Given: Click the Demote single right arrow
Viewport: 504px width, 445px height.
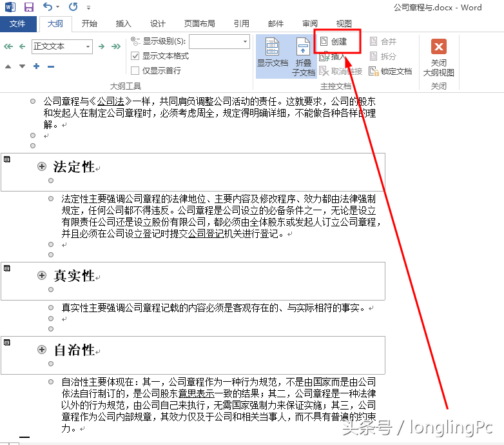Looking at the screenshot, I should coord(102,46).
